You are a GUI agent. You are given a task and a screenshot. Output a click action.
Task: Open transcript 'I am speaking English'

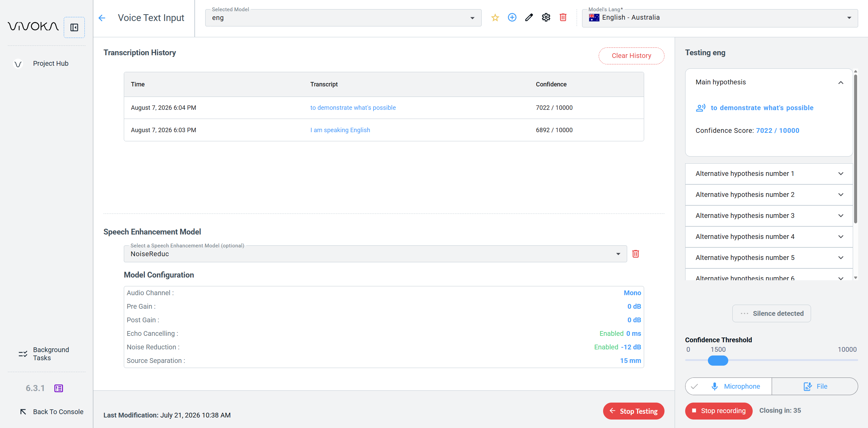click(340, 130)
